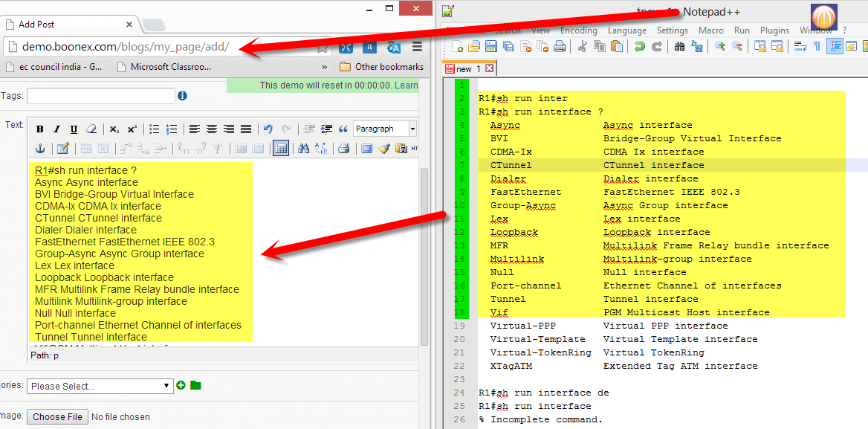Click the Undo icon in Notepad++ toolbar
The height and width of the screenshot is (429, 868).
point(639,46)
